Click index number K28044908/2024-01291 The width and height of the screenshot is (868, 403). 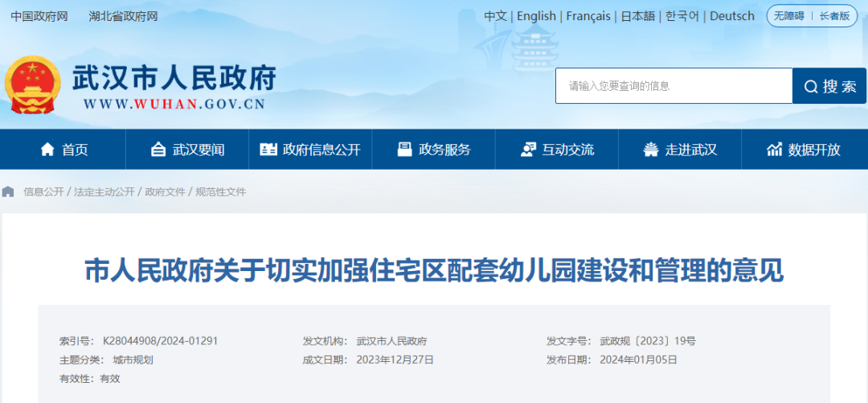pos(161,341)
